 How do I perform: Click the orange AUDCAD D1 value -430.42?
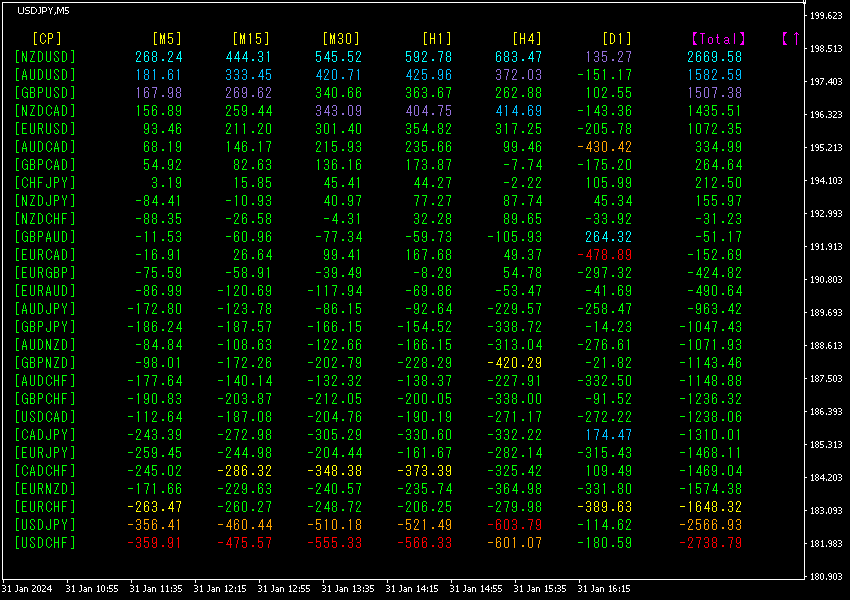(x=604, y=147)
